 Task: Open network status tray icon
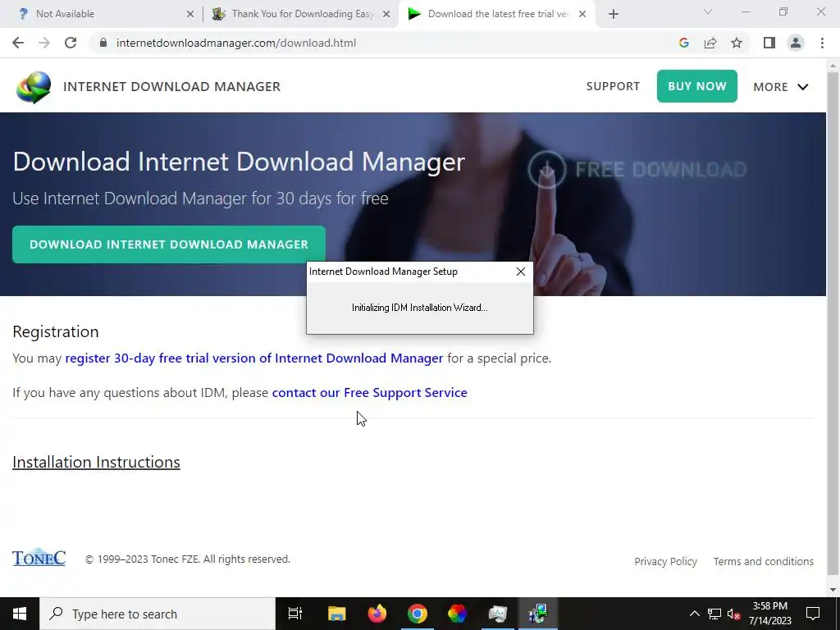(x=714, y=614)
